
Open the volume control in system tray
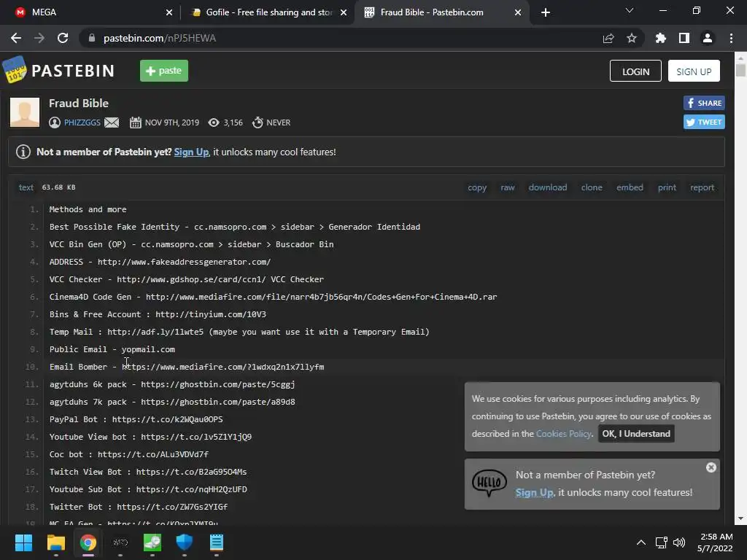pos(679,542)
